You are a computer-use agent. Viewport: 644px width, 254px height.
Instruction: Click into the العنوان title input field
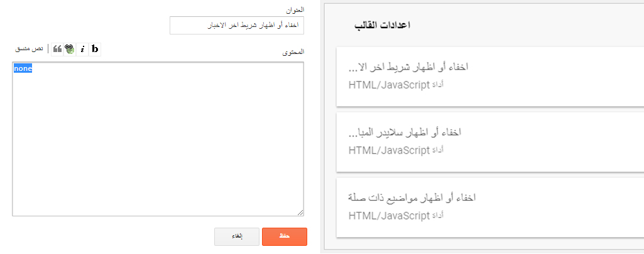click(237, 25)
